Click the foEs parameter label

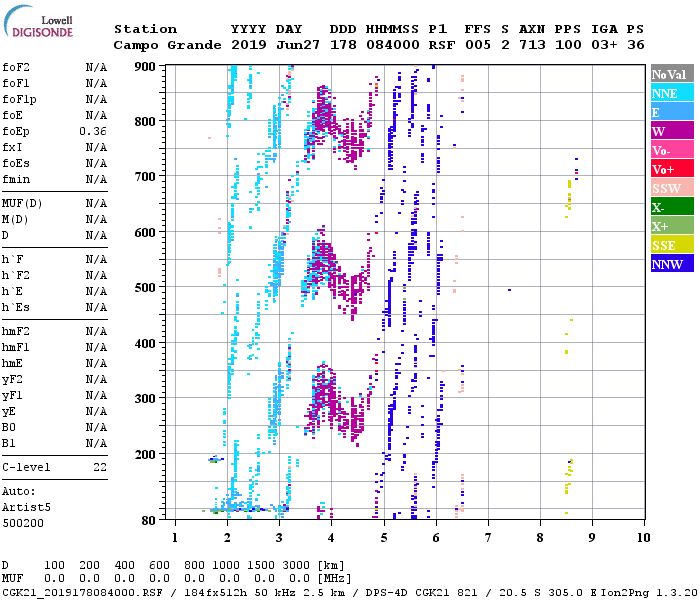pyautogui.click(x=16, y=163)
